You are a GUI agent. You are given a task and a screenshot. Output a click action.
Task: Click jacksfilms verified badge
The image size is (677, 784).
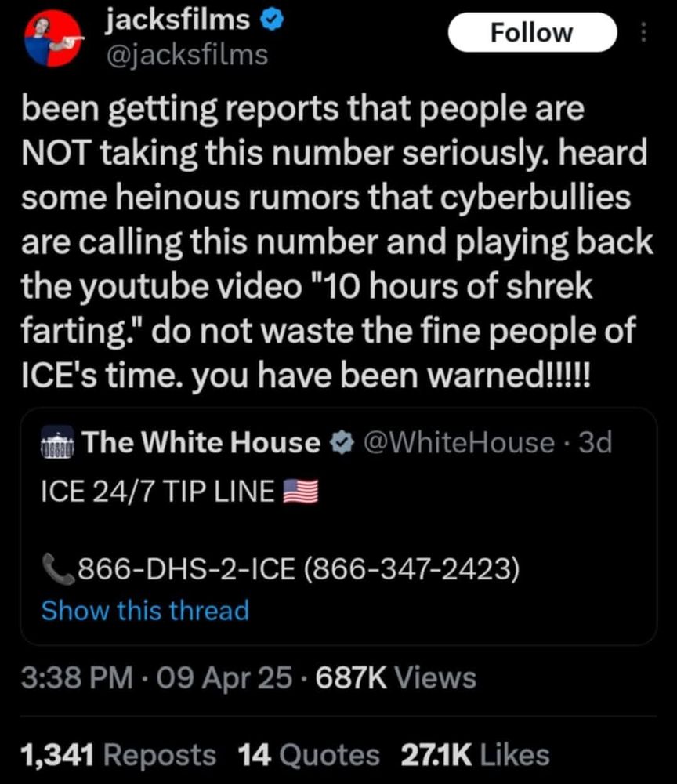click(272, 20)
